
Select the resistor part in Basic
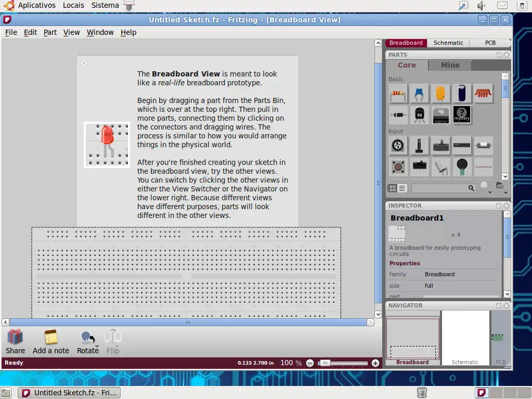(x=398, y=94)
